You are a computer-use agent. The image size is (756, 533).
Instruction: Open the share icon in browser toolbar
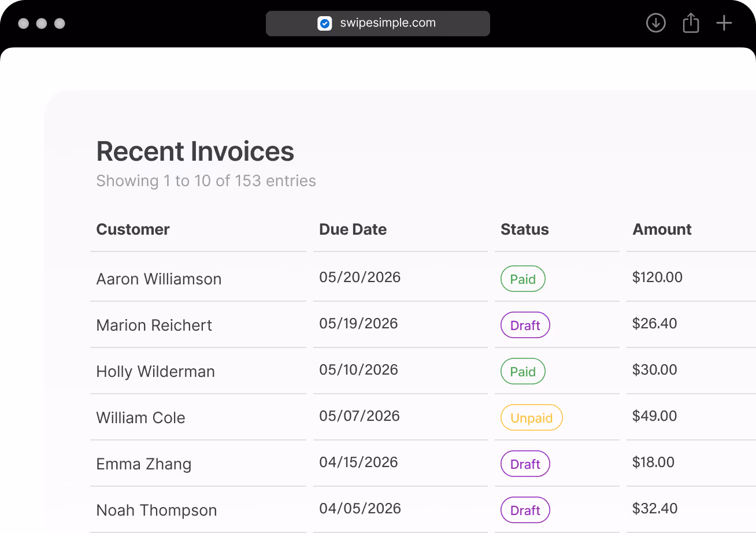tap(691, 23)
